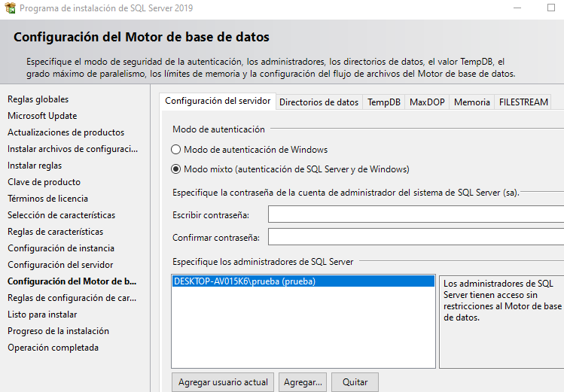Screen dimensions: 564x392
Task: Click Quitar to remove selected administrator
Action: 355,382
